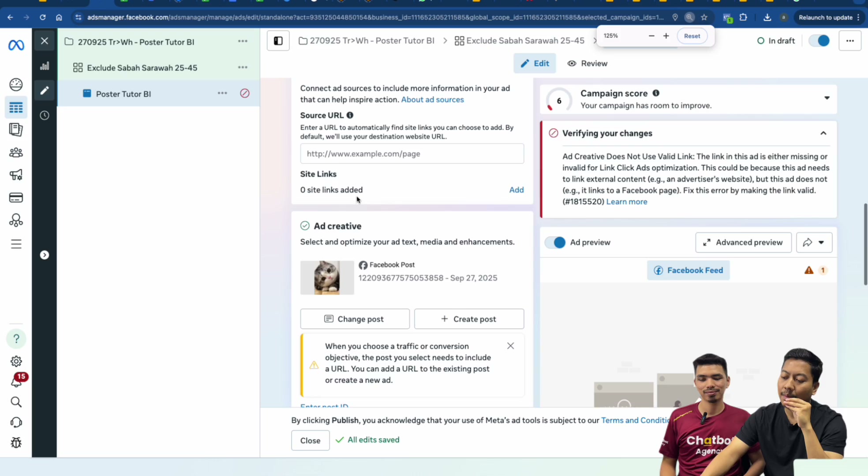Switch to the Edit tab

[535, 63]
